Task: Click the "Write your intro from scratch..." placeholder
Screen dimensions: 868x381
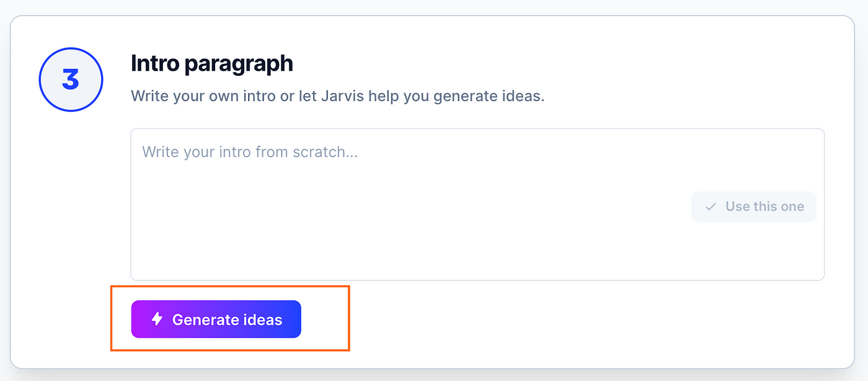Action: coord(250,152)
